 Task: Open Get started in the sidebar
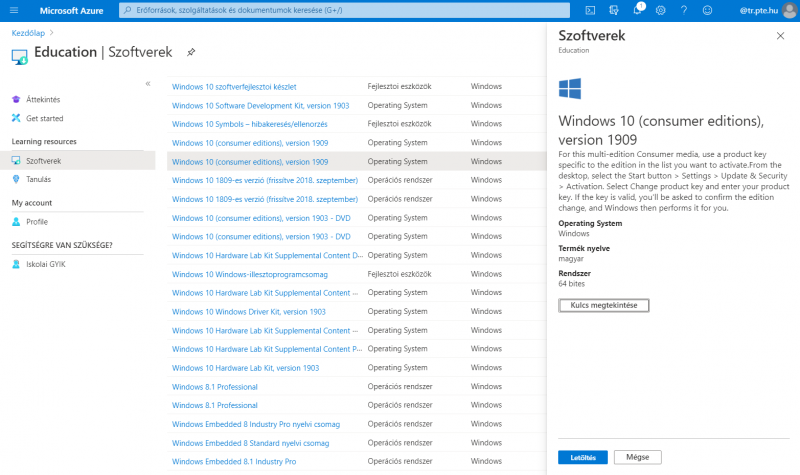(x=44, y=118)
